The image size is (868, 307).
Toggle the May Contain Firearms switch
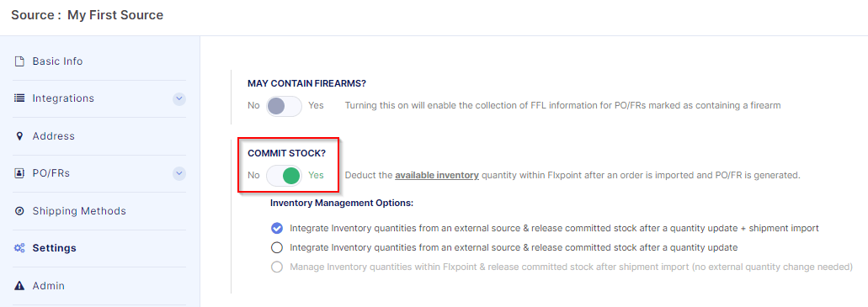tap(284, 106)
